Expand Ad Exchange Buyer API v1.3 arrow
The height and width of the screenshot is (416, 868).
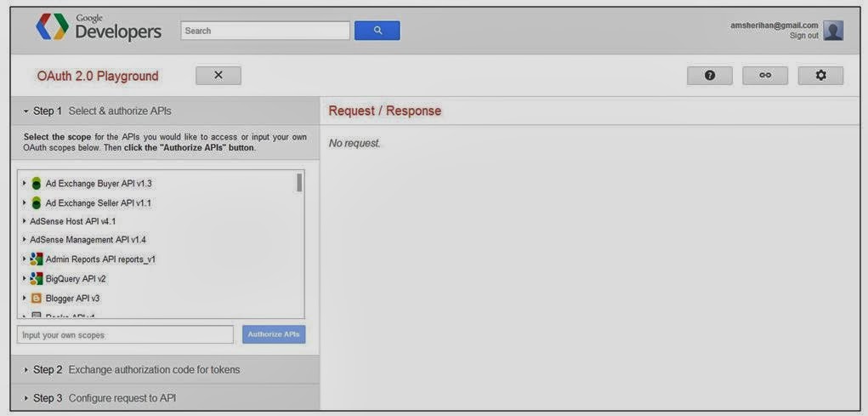[x=25, y=183]
